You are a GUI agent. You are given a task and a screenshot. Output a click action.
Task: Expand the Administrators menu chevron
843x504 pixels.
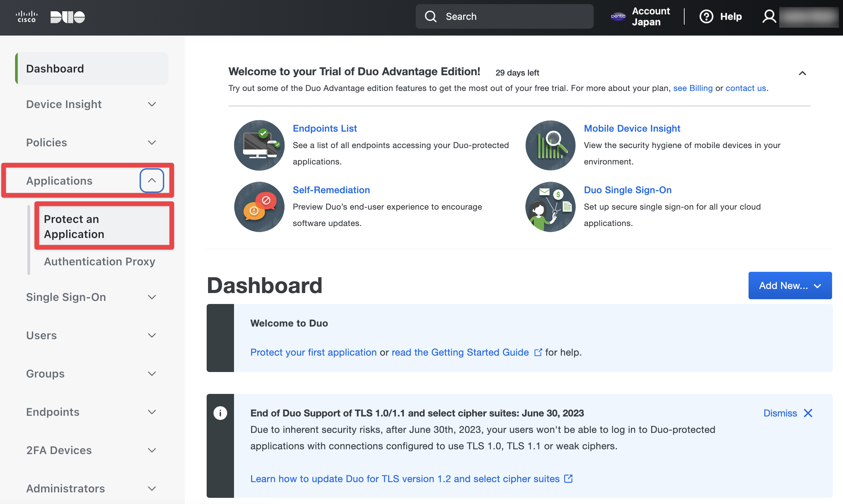point(152,489)
